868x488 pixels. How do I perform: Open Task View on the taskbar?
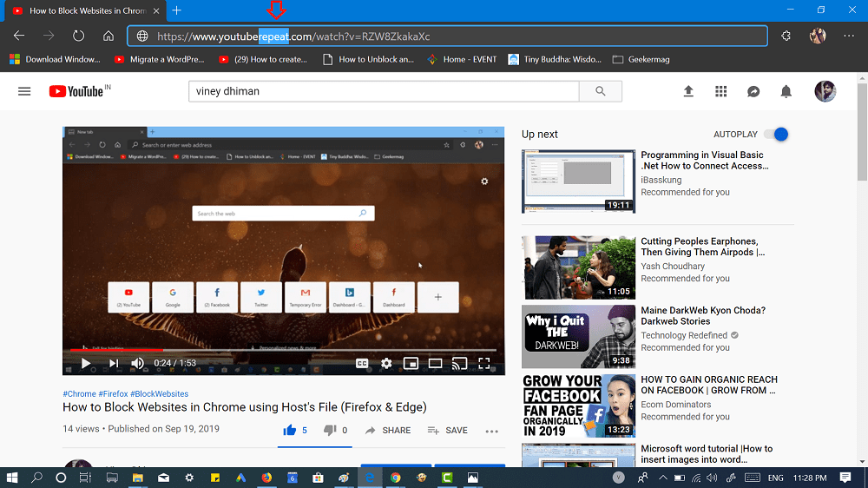(85, 478)
